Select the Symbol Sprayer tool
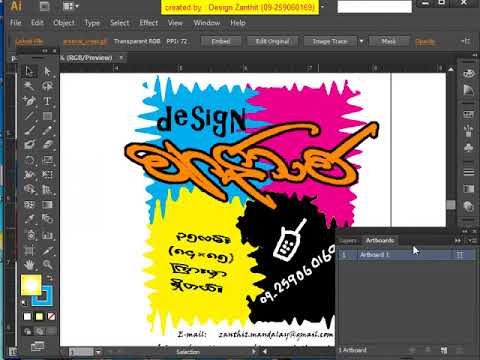Image resolution: width=480 pixels, height=360 pixels. 29,235
